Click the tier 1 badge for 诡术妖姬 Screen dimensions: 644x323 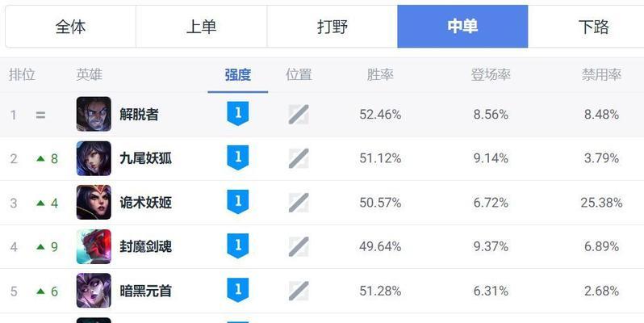[237, 202]
